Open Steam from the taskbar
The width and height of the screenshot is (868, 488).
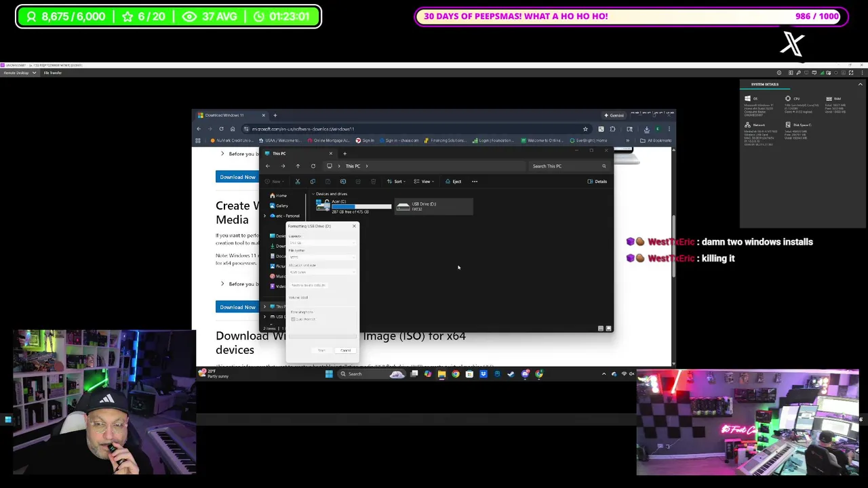tap(511, 374)
